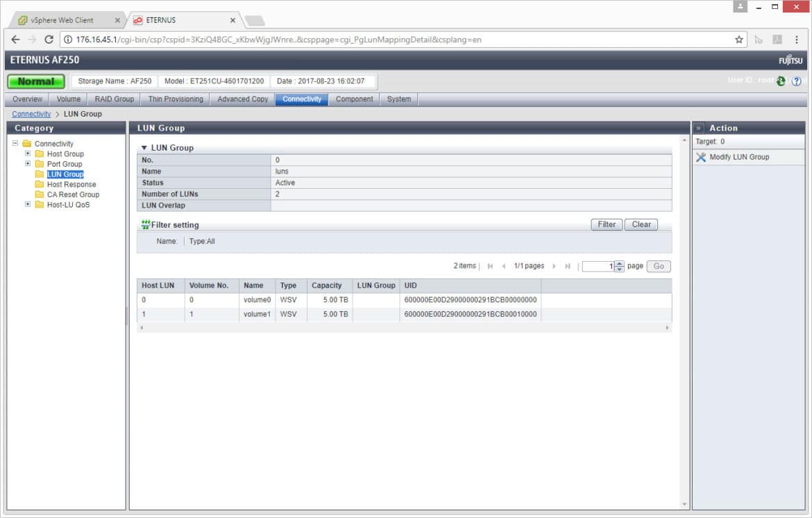This screenshot has height=518, width=812.
Task: Click the browser back arrow
Action: [x=15, y=40]
